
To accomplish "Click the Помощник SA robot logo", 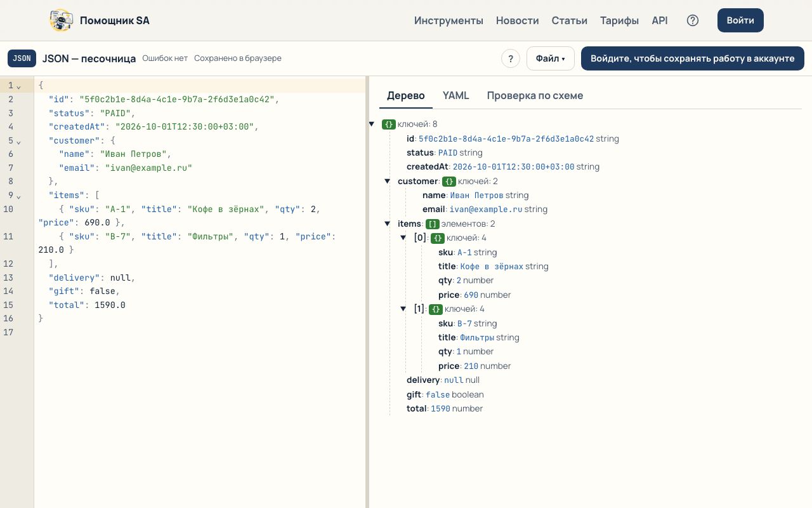I will coord(61,20).
